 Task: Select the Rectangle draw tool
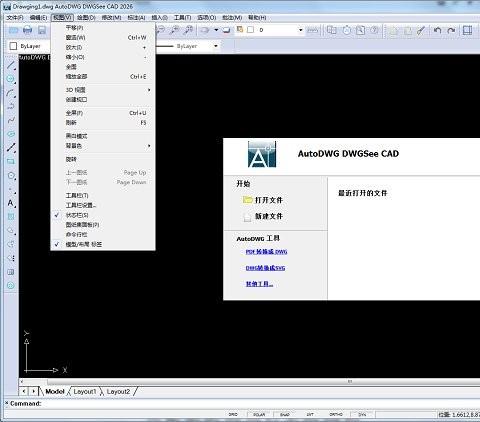(11, 161)
